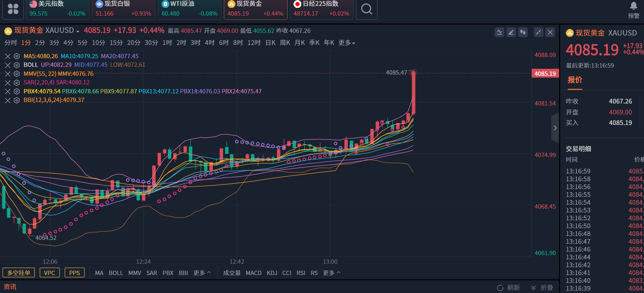Viewport: 644px width, 293px height.
Task: Select the 日K daily chart tab
Action: coord(270,43)
